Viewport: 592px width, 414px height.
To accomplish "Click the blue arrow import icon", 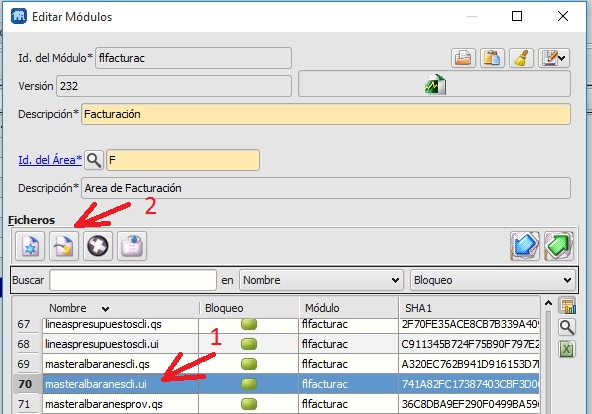I will (524, 246).
